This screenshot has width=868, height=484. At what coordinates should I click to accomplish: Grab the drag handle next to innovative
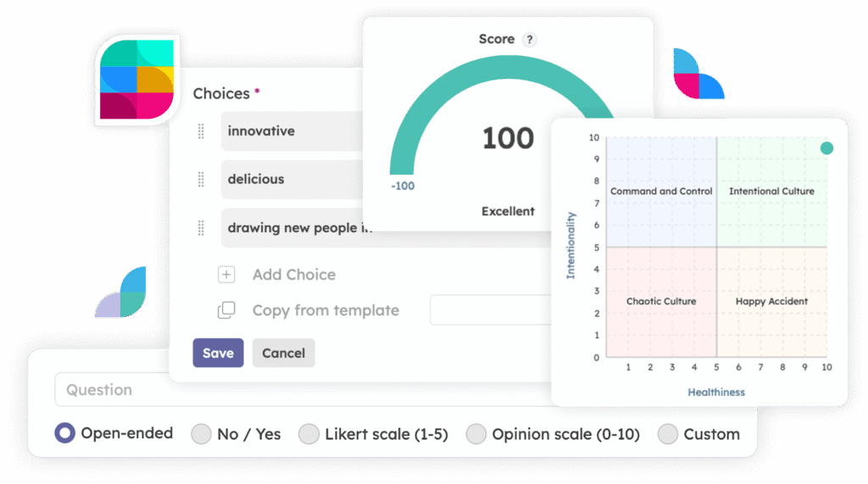[201, 131]
